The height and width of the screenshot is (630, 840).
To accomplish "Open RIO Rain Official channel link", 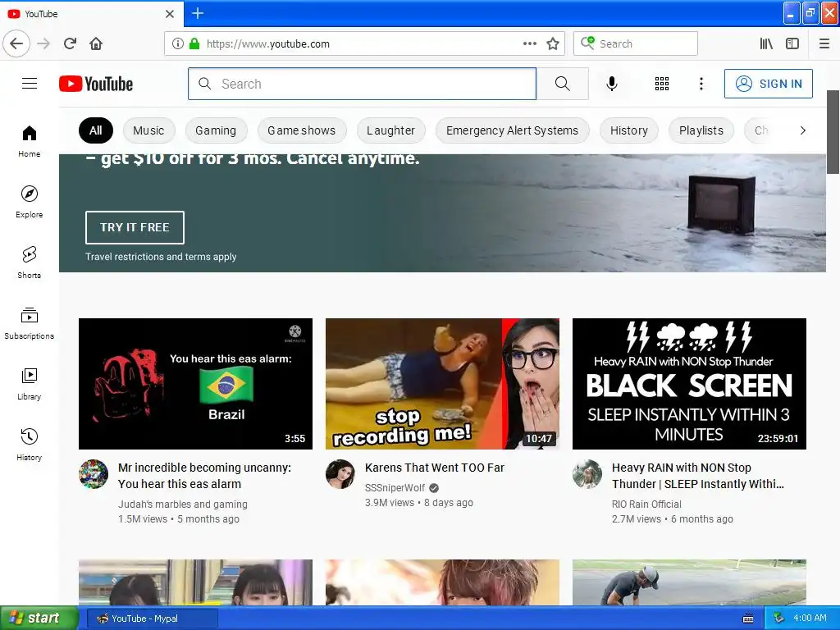I will pos(646,504).
